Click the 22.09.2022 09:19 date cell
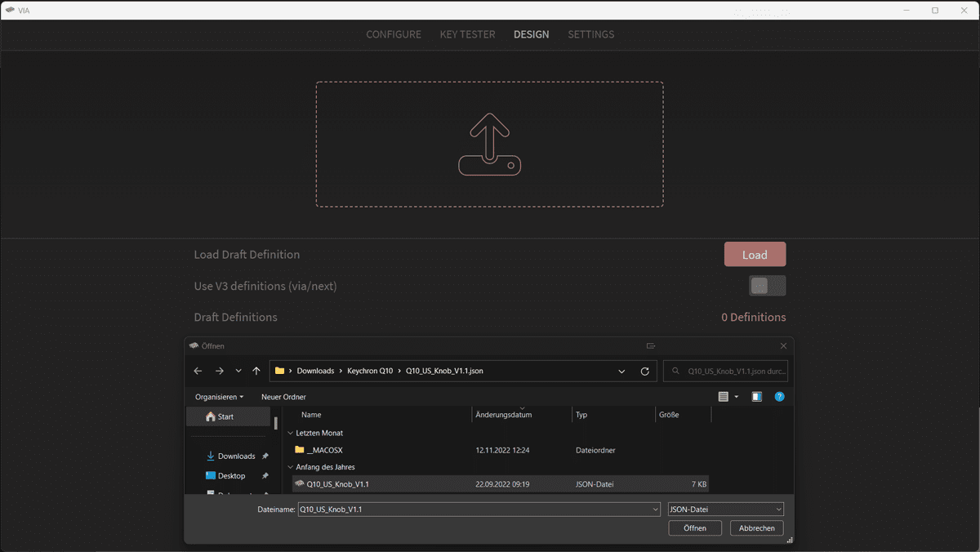This screenshot has height=552, width=980. coord(502,484)
